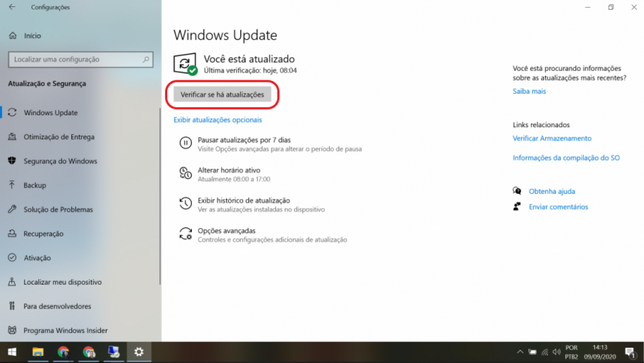
Task: Click Verificar se há atualizações button
Action: tap(222, 94)
